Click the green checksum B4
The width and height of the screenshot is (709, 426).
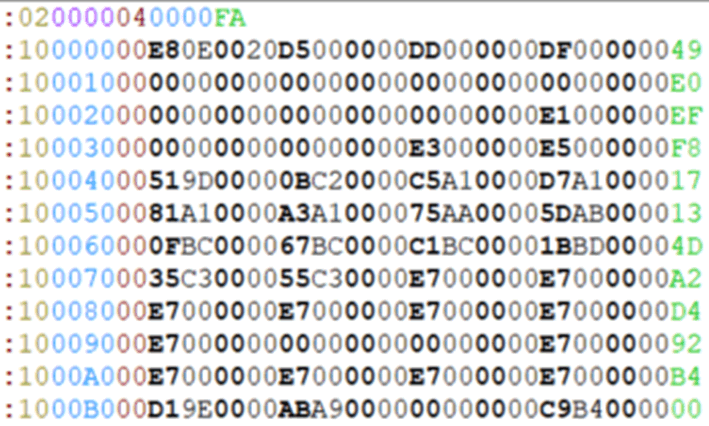click(686, 377)
